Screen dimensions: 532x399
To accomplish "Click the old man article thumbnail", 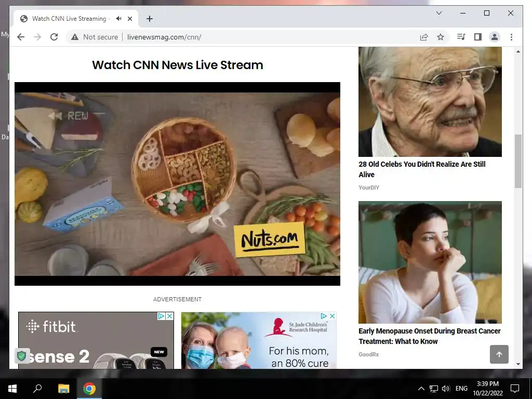I will [x=430, y=102].
